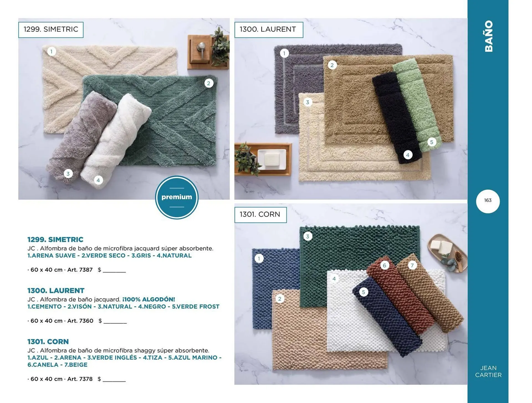
Task: Click the round premium badge
Action: point(177,197)
